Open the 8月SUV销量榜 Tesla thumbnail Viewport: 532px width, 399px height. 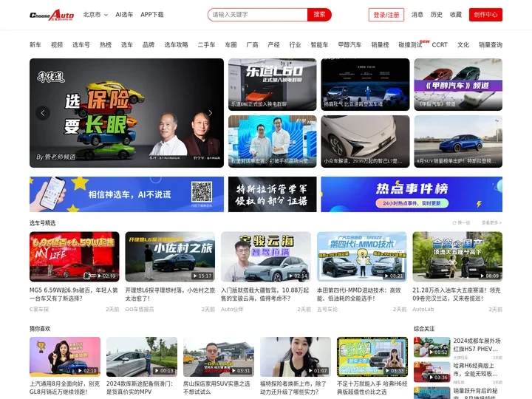click(458, 141)
